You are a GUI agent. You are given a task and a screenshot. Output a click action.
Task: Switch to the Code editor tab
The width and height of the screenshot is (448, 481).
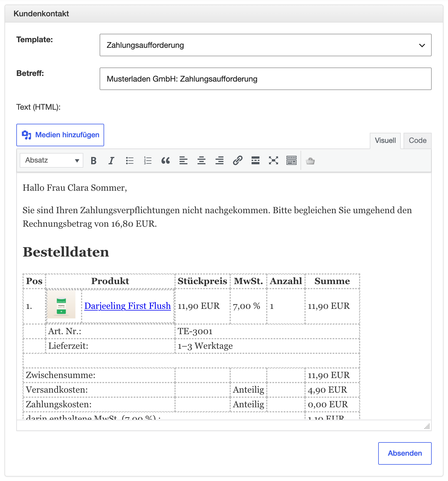click(x=418, y=141)
